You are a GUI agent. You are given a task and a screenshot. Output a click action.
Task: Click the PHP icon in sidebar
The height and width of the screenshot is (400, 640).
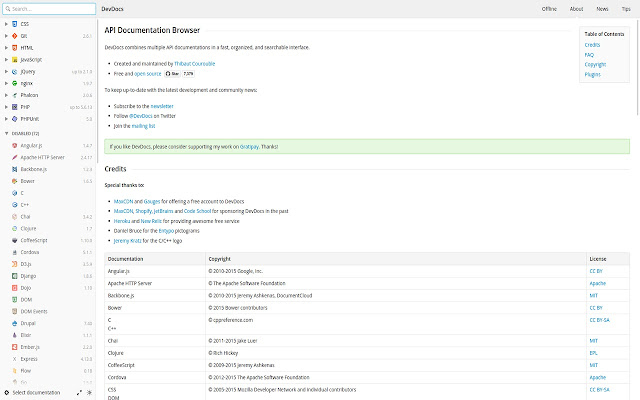click(x=15, y=107)
